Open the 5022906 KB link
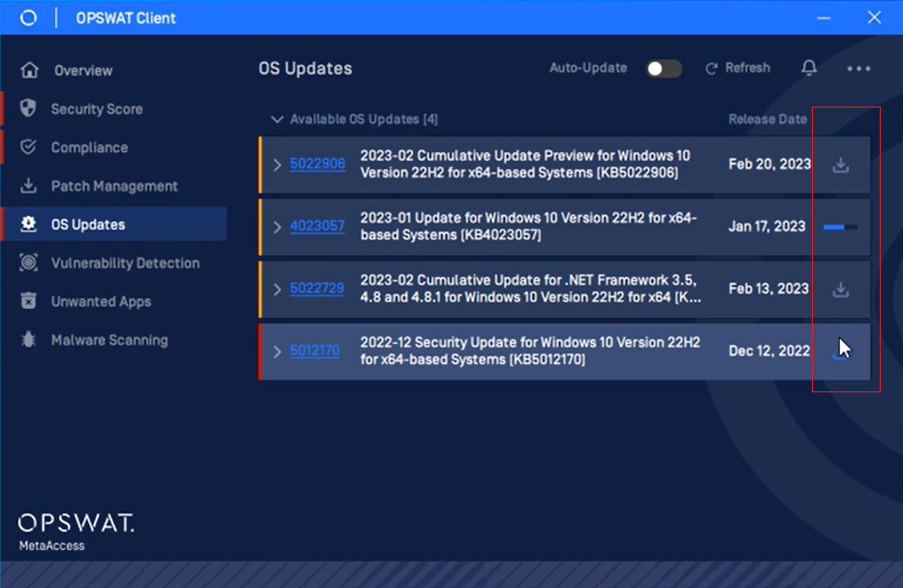 [318, 164]
